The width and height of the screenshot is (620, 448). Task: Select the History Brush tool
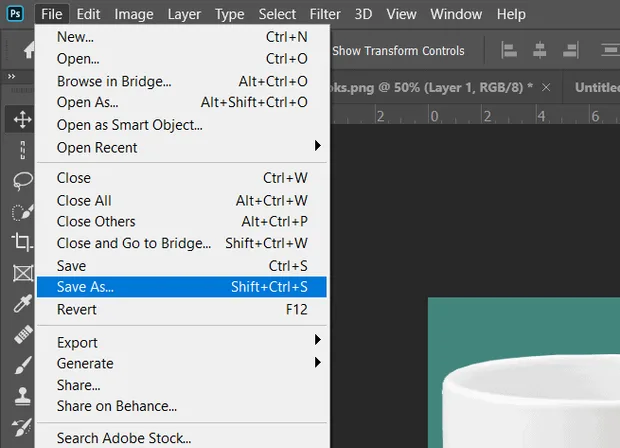click(x=23, y=427)
